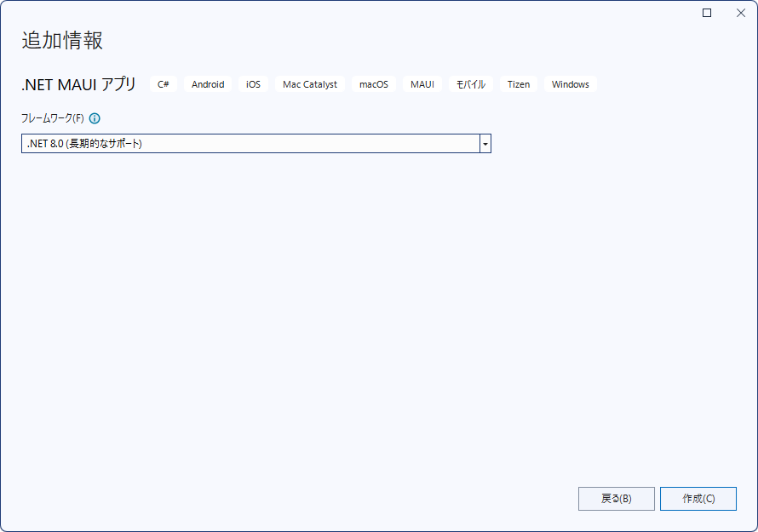Click the MAUI tag
The height and width of the screenshot is (532, 758).
[x=422, y=84]
